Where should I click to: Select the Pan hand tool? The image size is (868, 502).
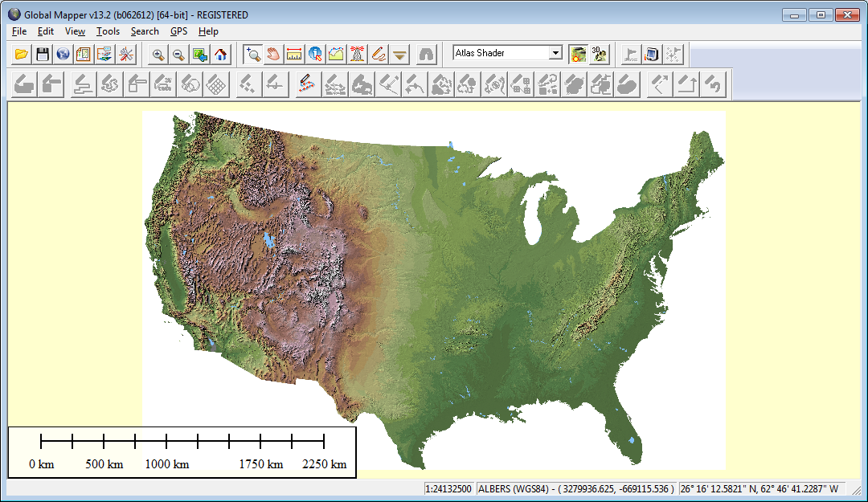(x=273, y=55)
